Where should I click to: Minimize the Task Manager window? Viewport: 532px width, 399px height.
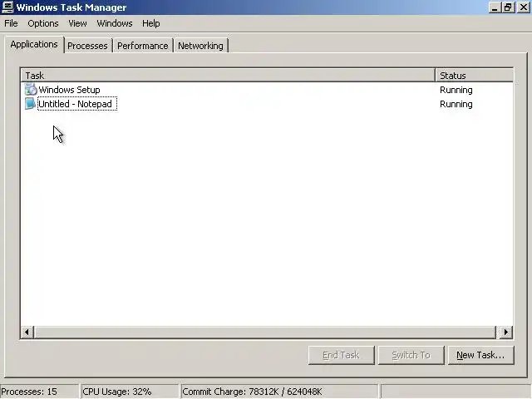[x=495, y=7]
